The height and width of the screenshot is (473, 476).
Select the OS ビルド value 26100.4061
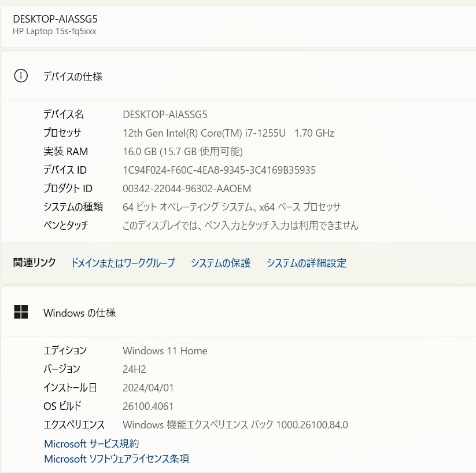pos(148,406)
